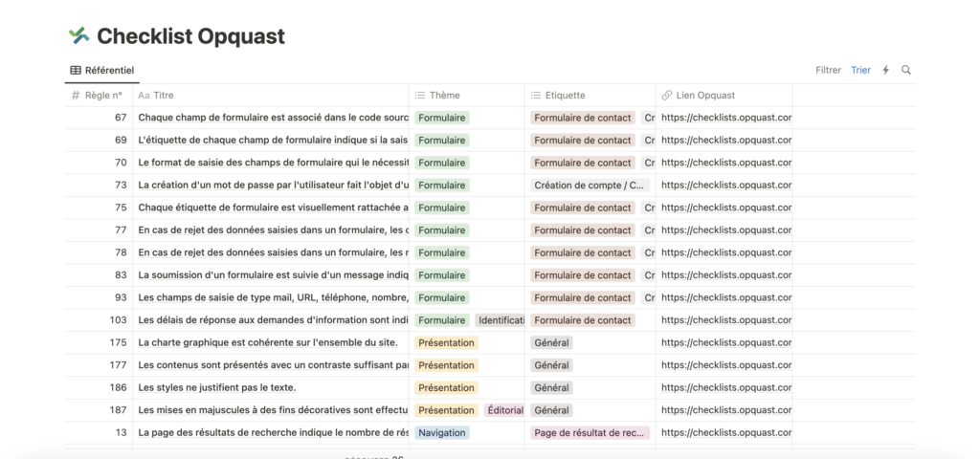Open title 'Les styles ne justifient pas le texte.'
Image resolution: width=980 pixels, height=459 pixels.
(217, 387)
